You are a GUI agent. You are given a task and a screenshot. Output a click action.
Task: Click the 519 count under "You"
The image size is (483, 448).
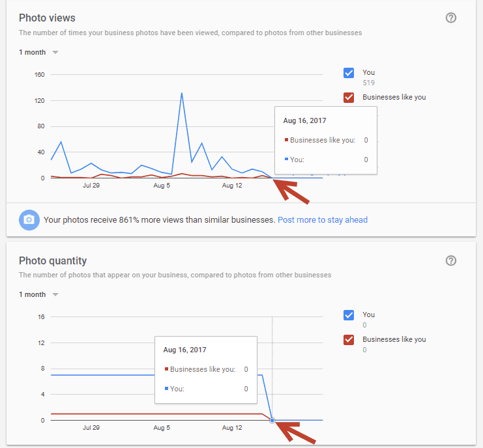point(368,83)
